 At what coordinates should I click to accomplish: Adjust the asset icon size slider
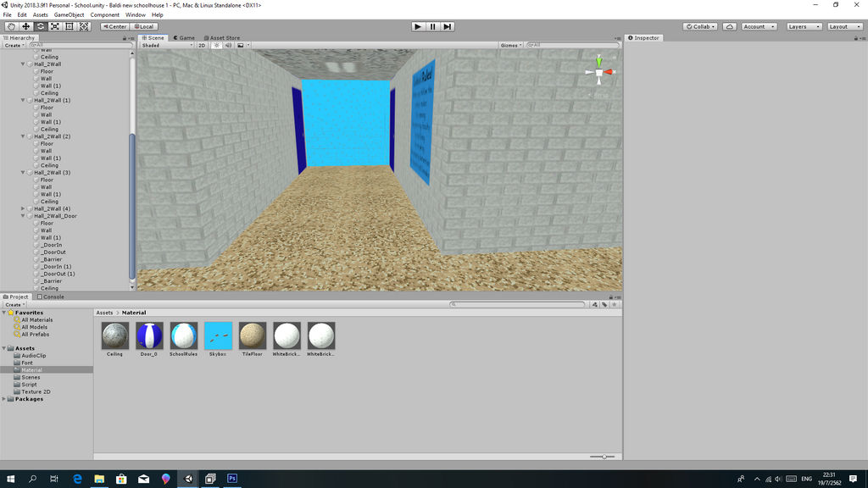pos(603,457)
